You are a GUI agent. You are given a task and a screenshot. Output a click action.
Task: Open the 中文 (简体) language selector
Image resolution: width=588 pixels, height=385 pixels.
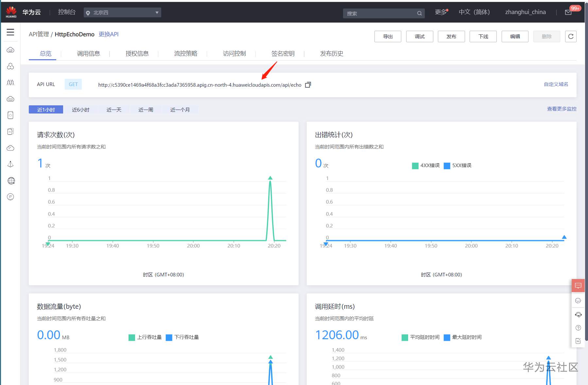[474, 12]
